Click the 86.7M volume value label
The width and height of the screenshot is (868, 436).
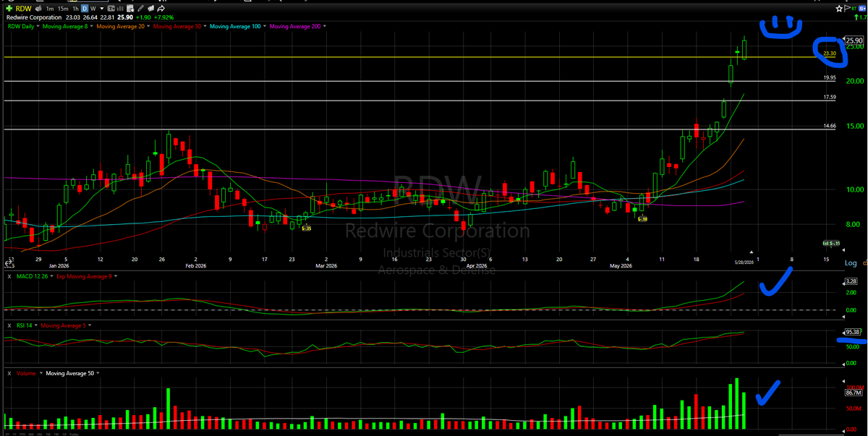[x=853, y=393]
